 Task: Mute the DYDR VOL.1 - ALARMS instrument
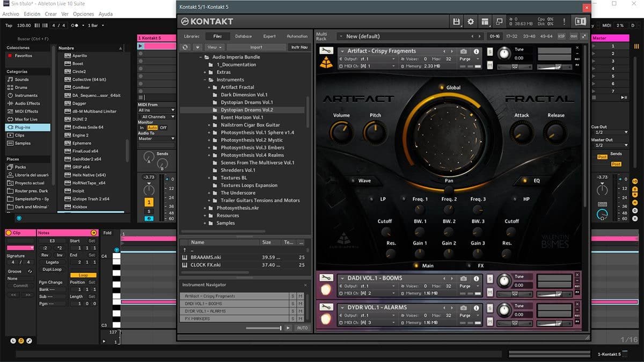490,321
